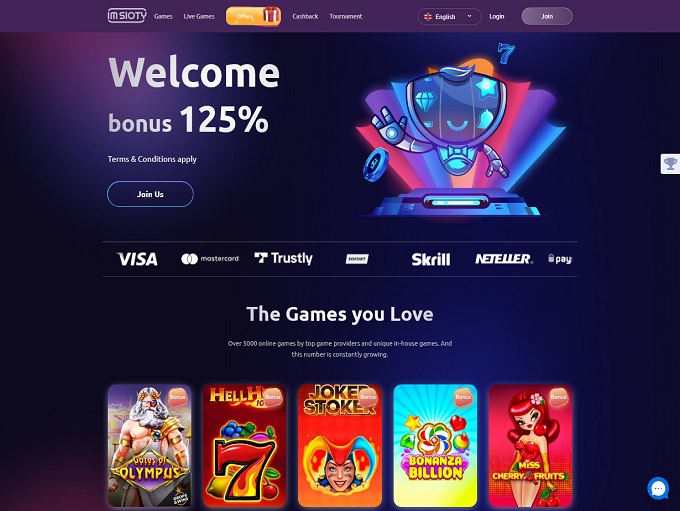Open the Cashback menu item
680x511 pixels.
coord(305,16)
